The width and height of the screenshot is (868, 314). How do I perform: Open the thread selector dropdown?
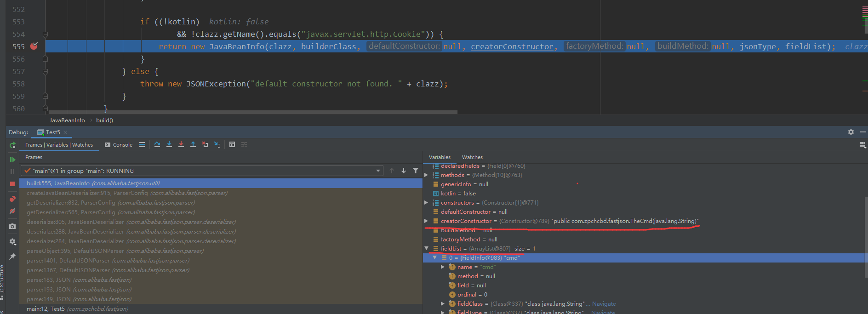point(378,171)
